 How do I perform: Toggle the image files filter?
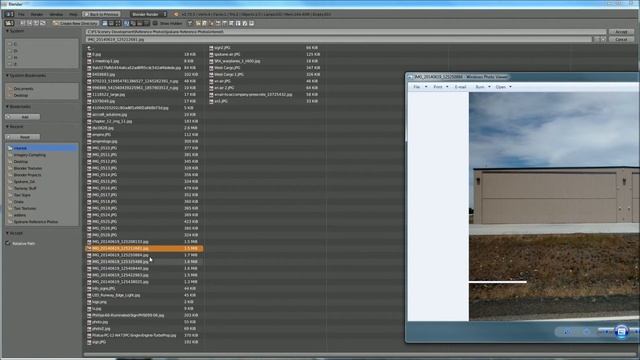(x=218, y=23)
